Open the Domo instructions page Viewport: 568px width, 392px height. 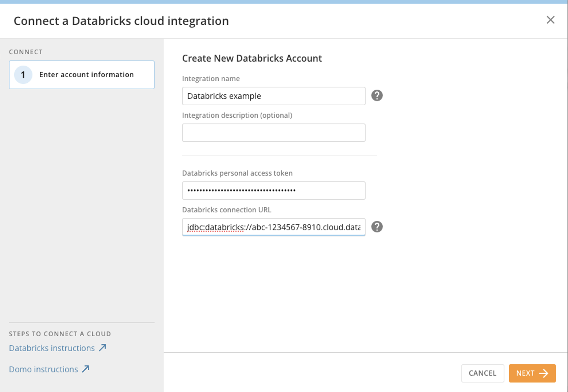[x=43, y=369]
